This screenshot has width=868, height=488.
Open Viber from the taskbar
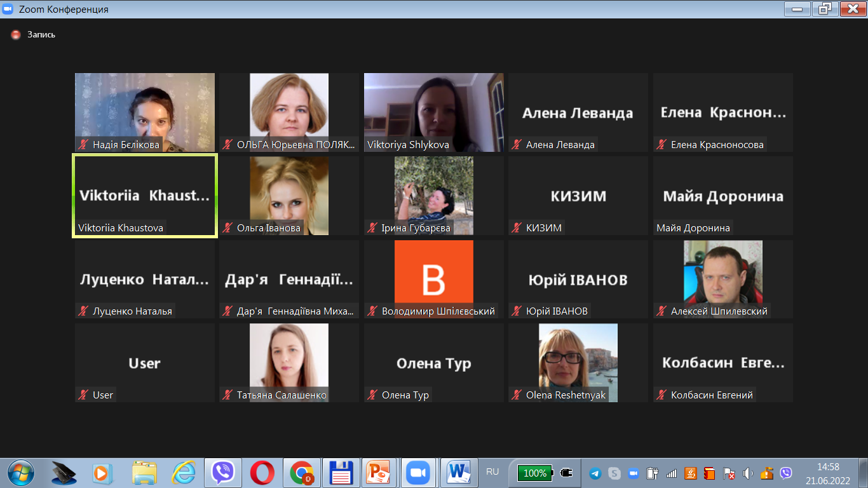(x=222, y=473)
